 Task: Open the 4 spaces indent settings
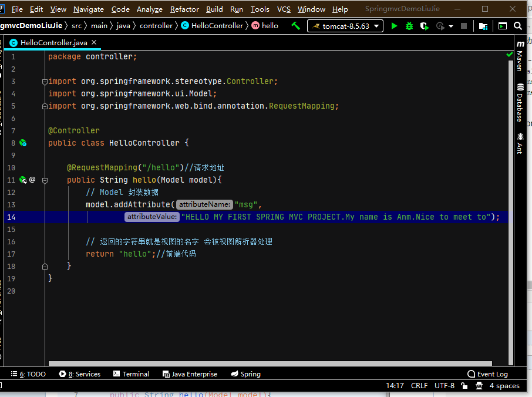click(504, 385)
